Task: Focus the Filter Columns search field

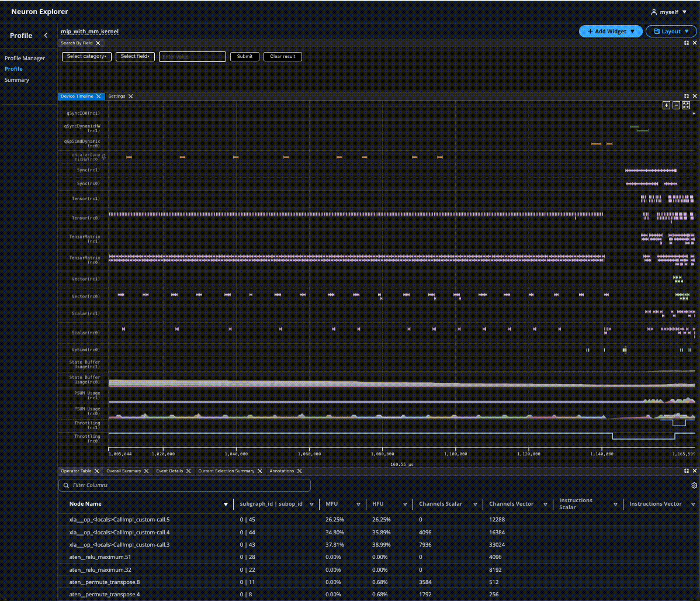Action: [x=185, y=485]
